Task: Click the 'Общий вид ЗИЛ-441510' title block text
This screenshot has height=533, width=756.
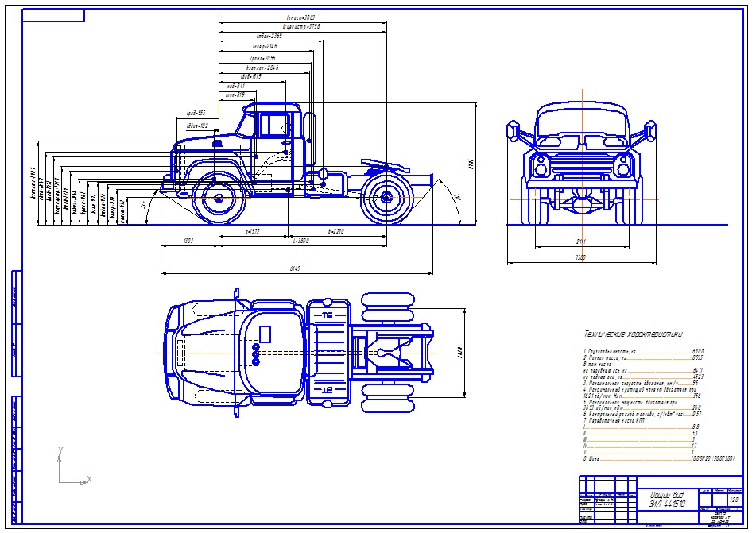Action: point(667,500)
